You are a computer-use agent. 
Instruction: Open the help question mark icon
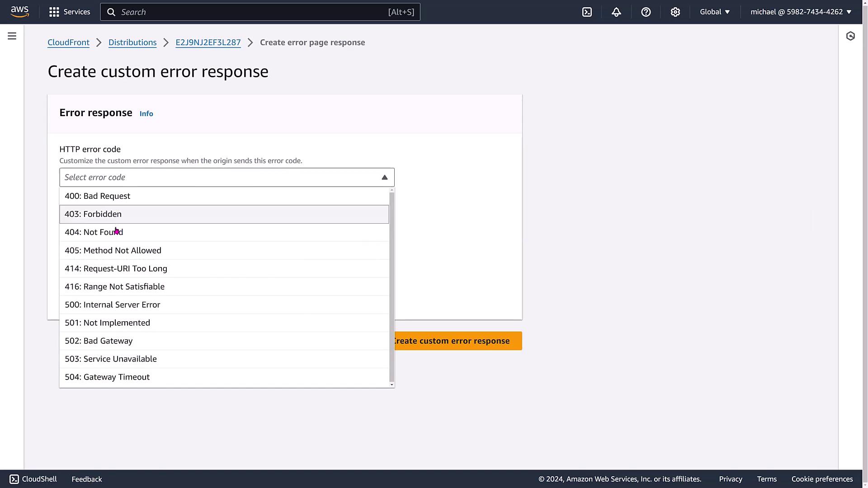(x=646, y=12)
